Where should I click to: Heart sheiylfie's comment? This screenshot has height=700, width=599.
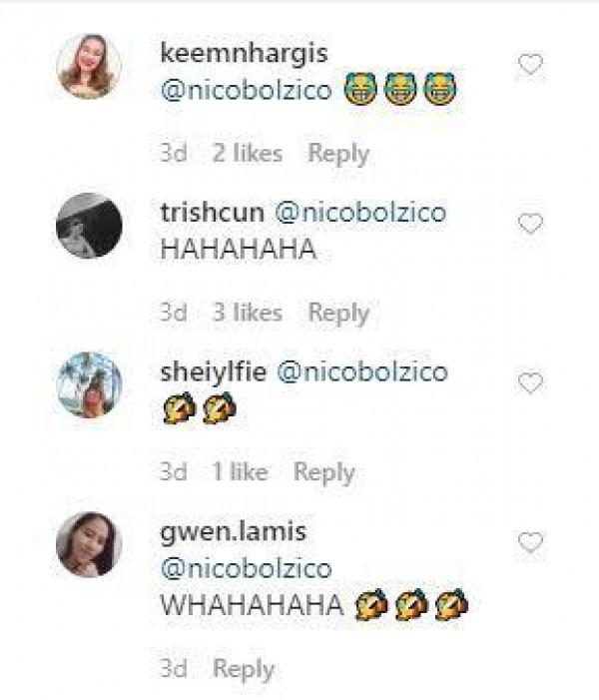point(530,383)
